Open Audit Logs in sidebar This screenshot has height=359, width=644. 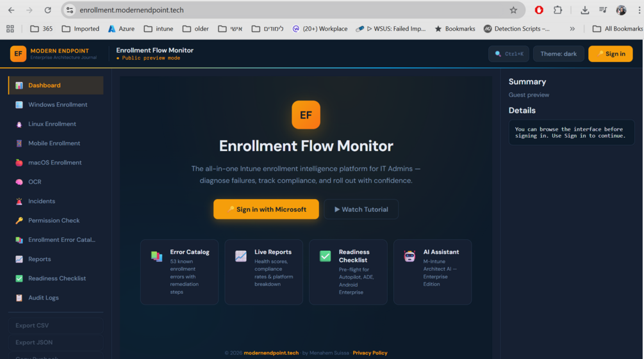56,298
